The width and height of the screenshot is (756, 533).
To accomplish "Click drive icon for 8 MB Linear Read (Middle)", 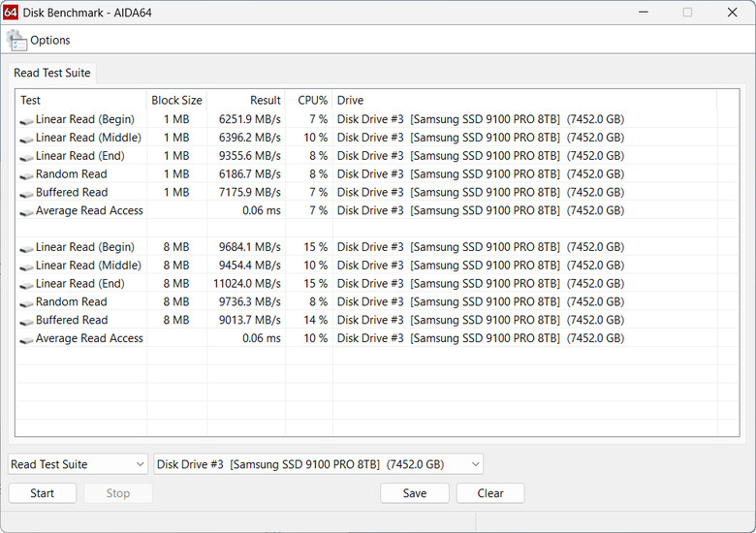I will coord(26,266).
